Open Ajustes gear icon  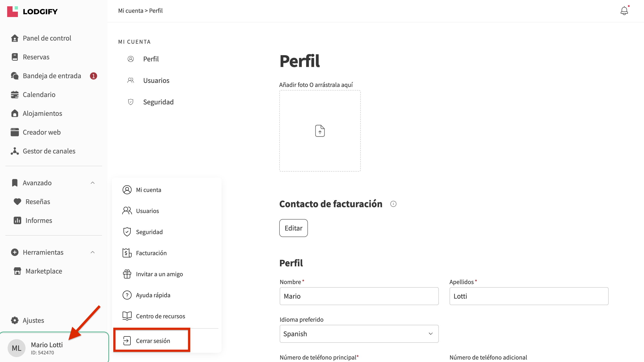[x=15, y=320]
